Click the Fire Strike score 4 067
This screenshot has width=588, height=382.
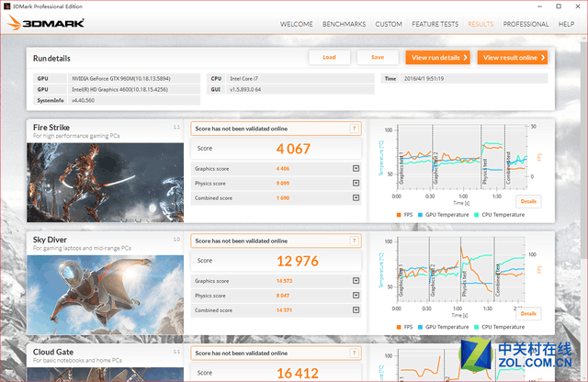click(x=293, y=149)
